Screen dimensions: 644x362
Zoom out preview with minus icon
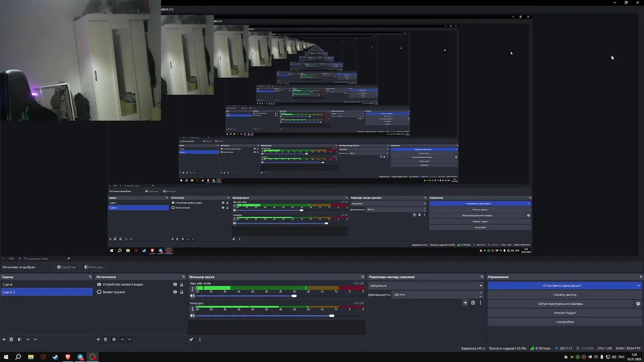point(3,258)
